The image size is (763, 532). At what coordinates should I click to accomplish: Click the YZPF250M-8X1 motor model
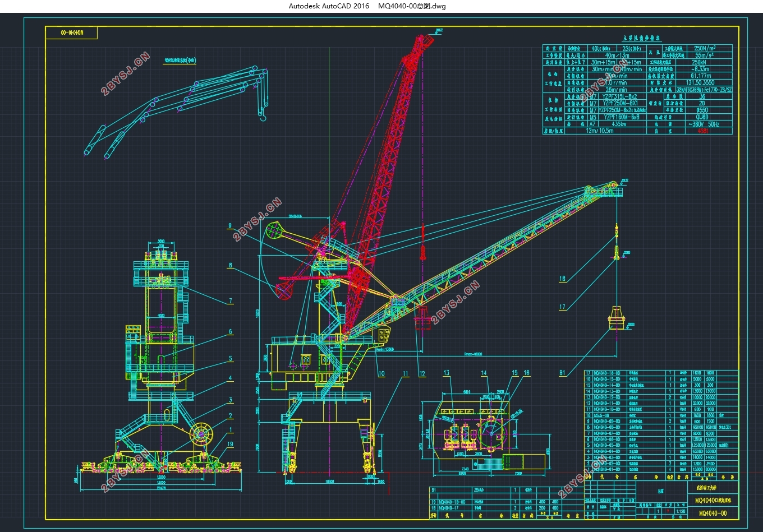(620, 103)
